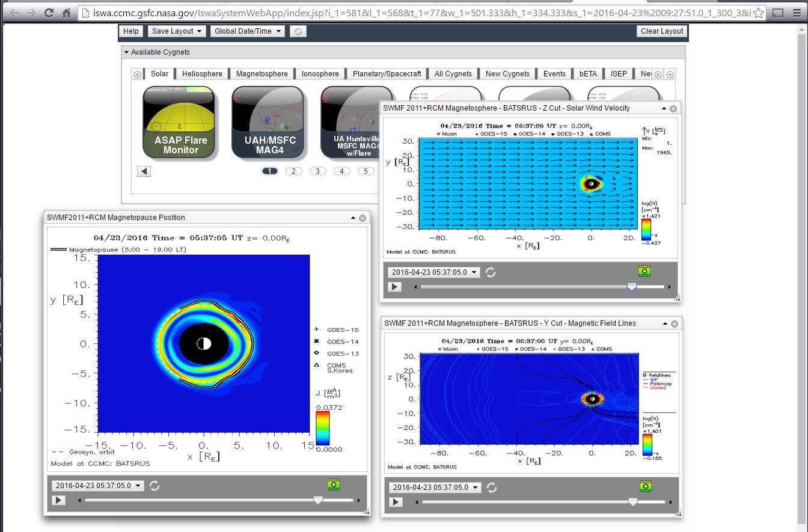Viewport: 808px width, 532px height.
Task: Open the Chrome menu icon
Action: pos(795,13)
